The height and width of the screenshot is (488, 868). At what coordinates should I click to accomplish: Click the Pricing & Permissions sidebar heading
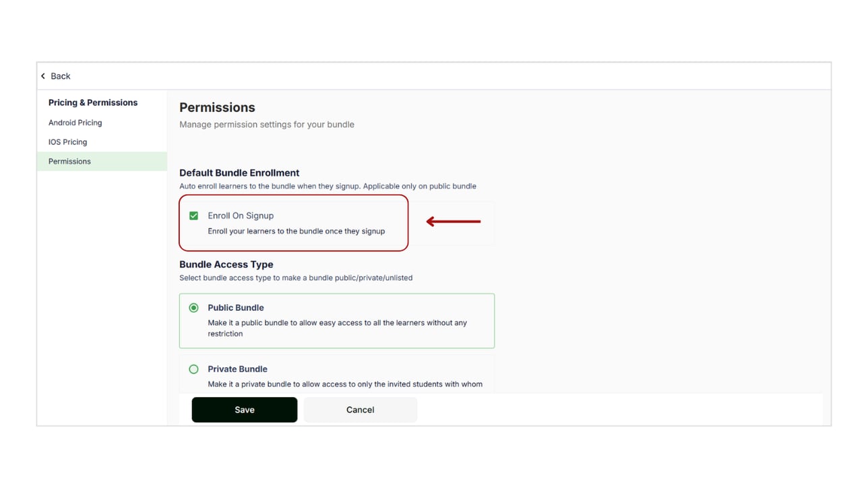[x=93, y=102]
